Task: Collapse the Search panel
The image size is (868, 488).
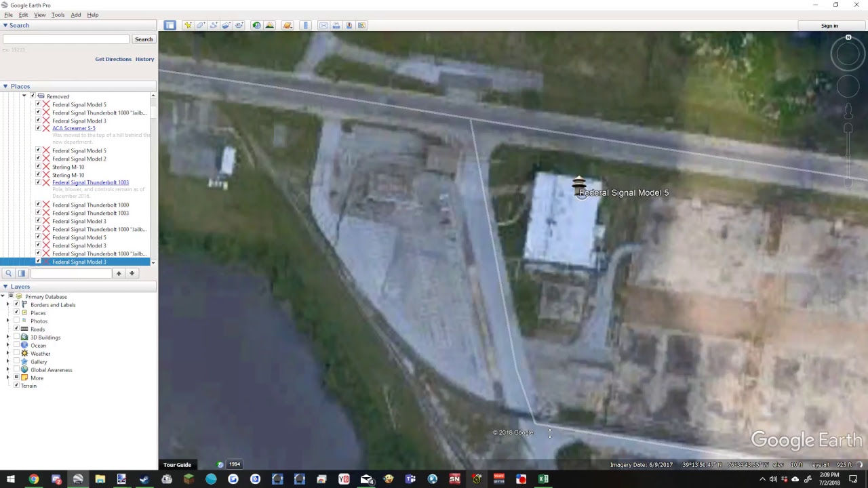Action: [5, 26]
